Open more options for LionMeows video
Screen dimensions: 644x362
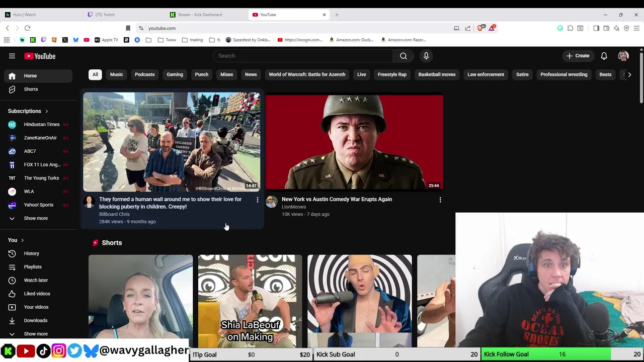440,200
